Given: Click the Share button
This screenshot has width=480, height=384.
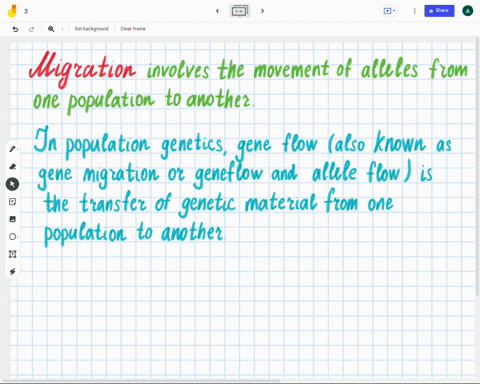Looking at the screenshot, I should 439,11.
